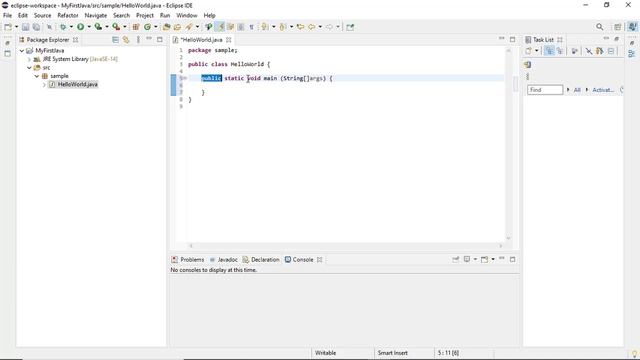Image resolution: width=640 pixels, height=360 pixels.
Task: Switch to the Declaration tab
Action: [x=261, y=260]
